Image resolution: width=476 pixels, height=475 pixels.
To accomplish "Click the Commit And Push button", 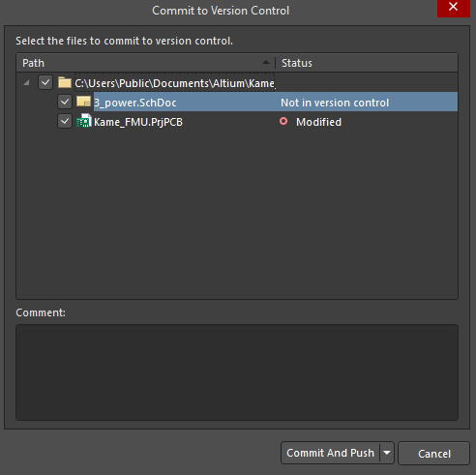I will (330, 453).
